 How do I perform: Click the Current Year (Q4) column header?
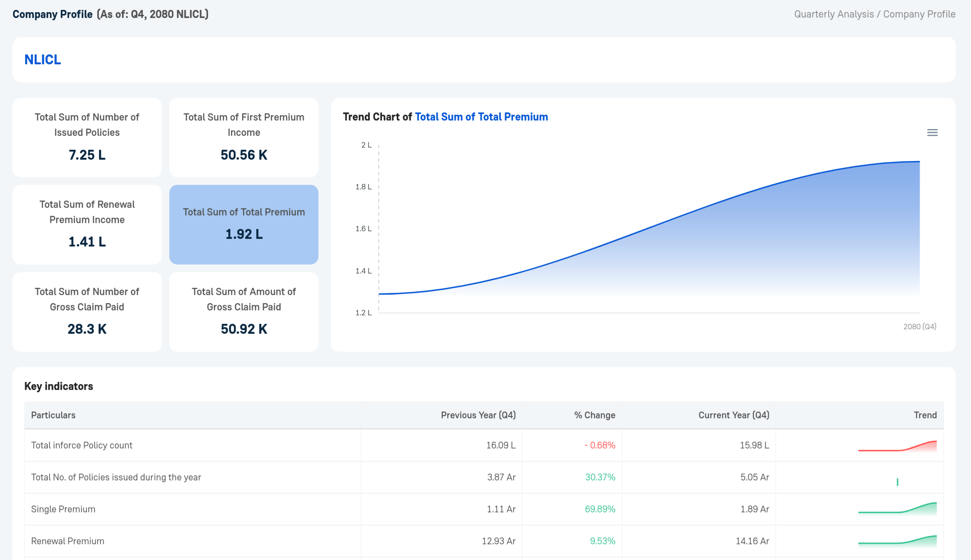[733, 415]
